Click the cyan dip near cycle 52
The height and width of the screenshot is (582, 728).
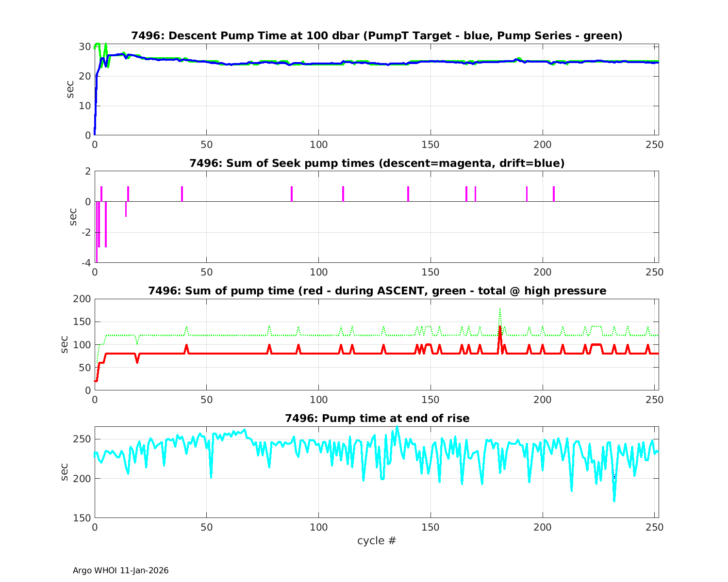coord(211,476)
